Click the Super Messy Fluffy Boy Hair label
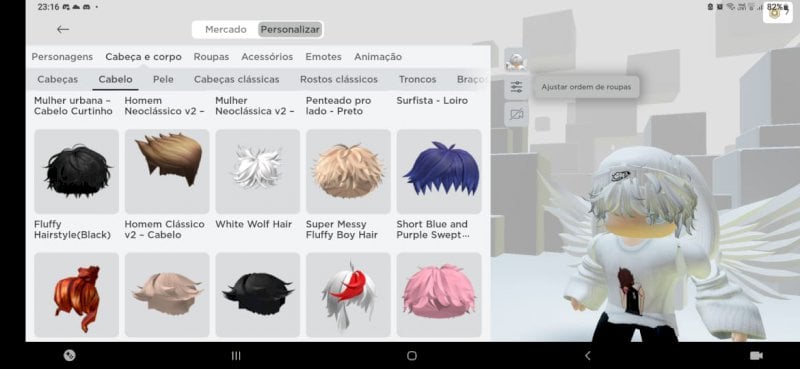The height and width of the screenshot is (369, 800). point(342,230)
